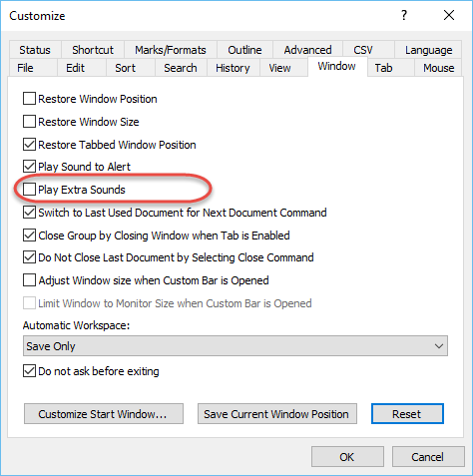Go to the Advanced tab
The width and height of the screenshot is (473, 476).
307,50
